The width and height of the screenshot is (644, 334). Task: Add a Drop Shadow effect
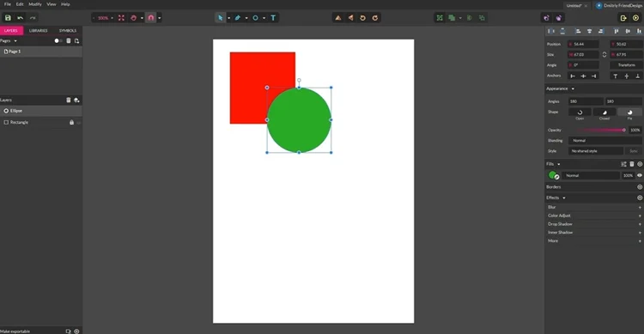click(640, 224)
